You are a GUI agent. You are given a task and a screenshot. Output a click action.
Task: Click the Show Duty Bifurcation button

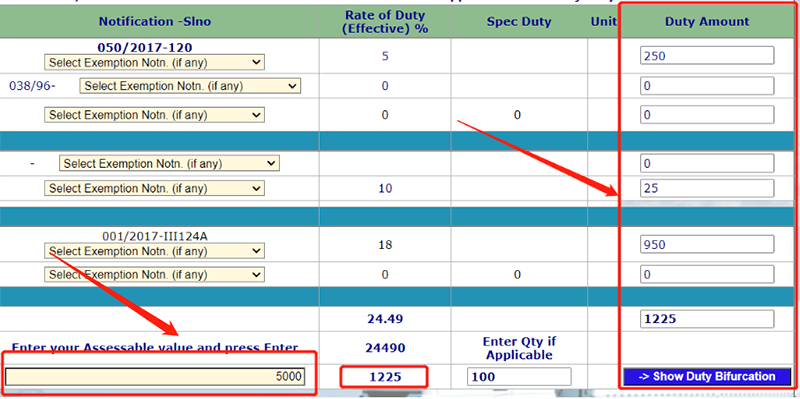click(707, 377)
